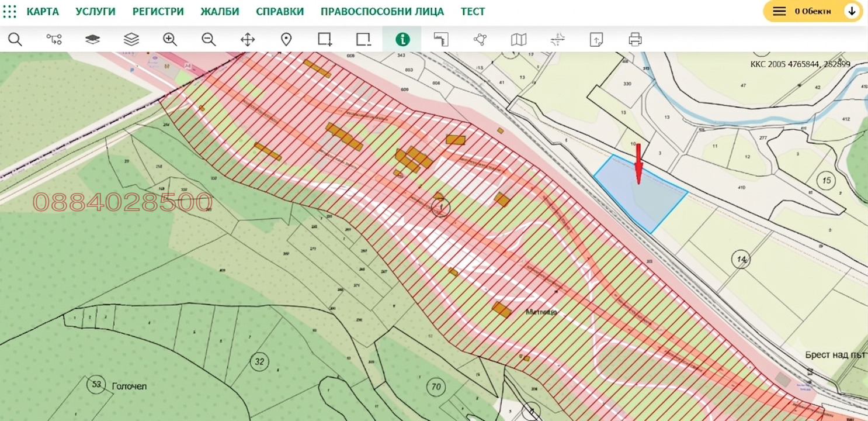This screenshot has width=868, height=421.
Task: Click the KKC 2005 coordinates readout
Action: (800, 64)
